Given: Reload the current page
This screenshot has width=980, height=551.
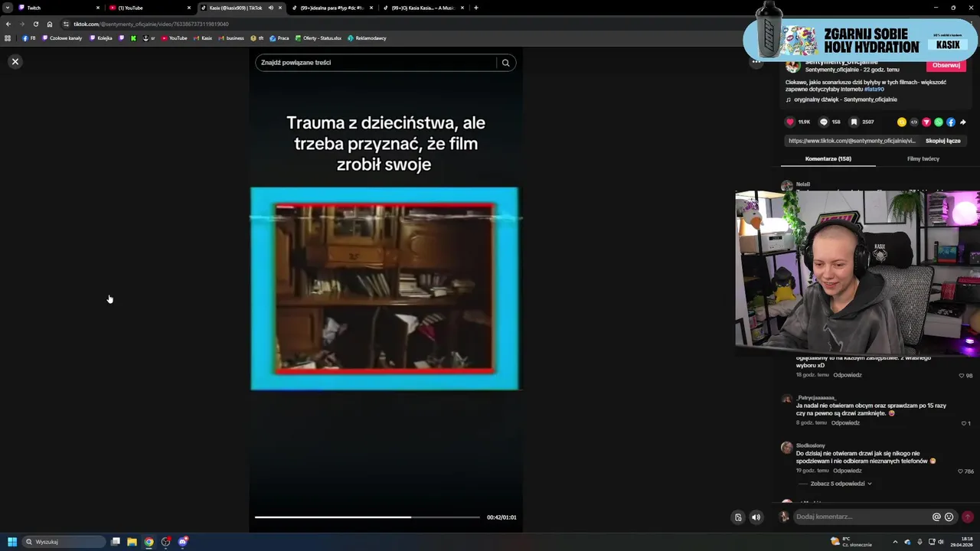Looking at the screenshot, I should pyautogui.click(x=36, y=24).
